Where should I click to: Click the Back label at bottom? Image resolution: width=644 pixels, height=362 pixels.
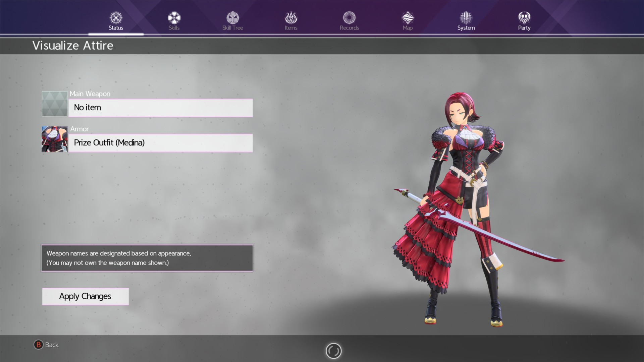pos(52,345)
